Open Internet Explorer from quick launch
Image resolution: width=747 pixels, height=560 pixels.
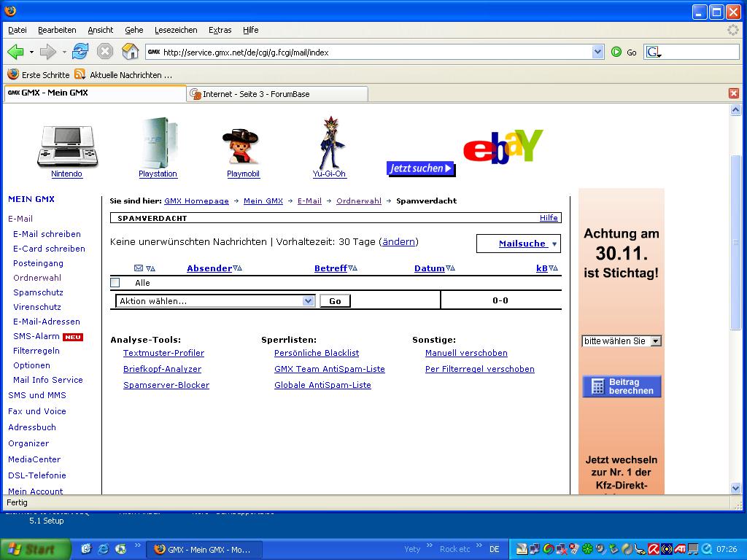click(103, 549)
